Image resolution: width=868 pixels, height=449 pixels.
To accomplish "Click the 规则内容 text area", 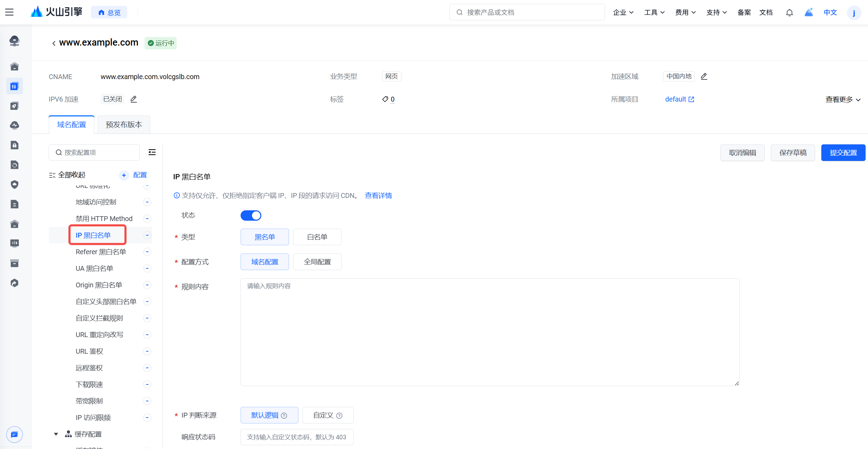I will pyautogui.click(x=489, y=332).
